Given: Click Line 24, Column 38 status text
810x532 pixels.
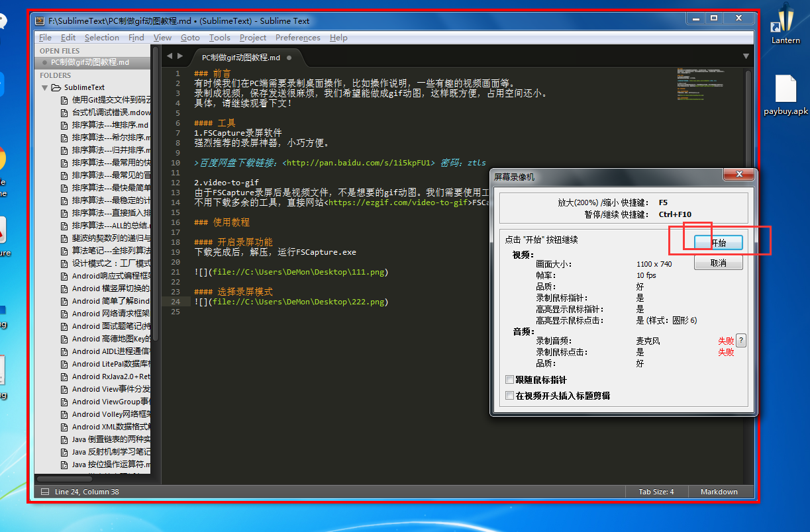Looking at the screenshot, I should [x=87, y=492].
